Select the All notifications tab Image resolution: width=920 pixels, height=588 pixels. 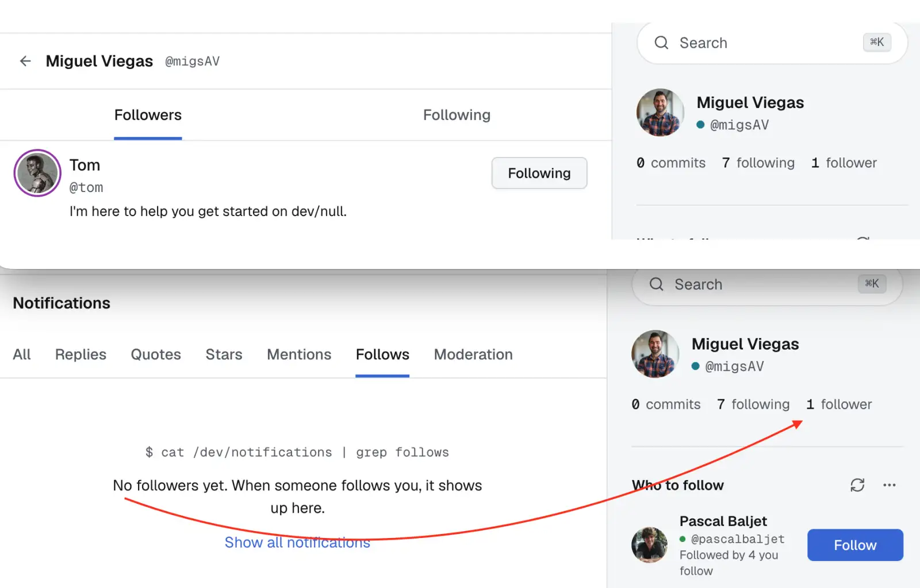(22, 355)
